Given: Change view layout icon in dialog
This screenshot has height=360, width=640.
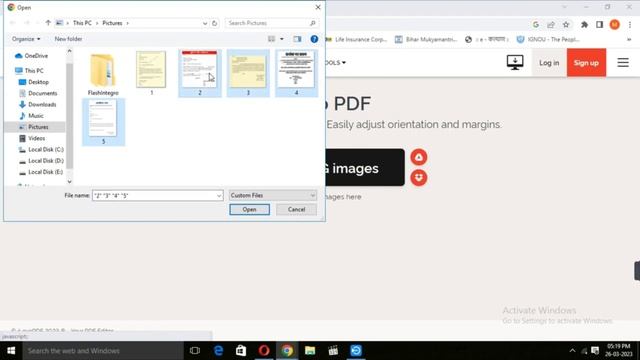Looking at the screenshot, I should [x=271, y=39].
